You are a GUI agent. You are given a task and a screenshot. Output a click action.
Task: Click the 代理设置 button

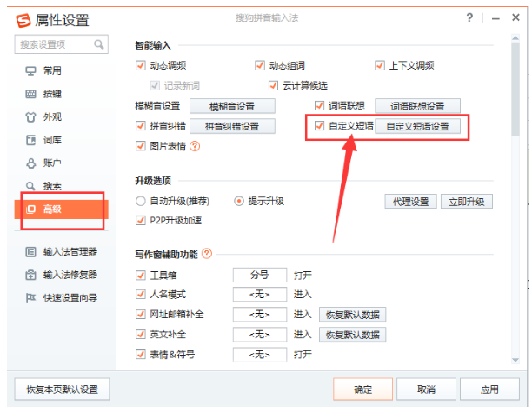coord(410,202)
